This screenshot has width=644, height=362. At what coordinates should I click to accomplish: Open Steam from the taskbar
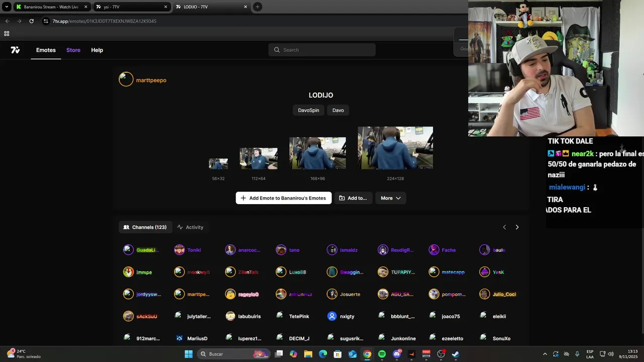coord(455,354)
